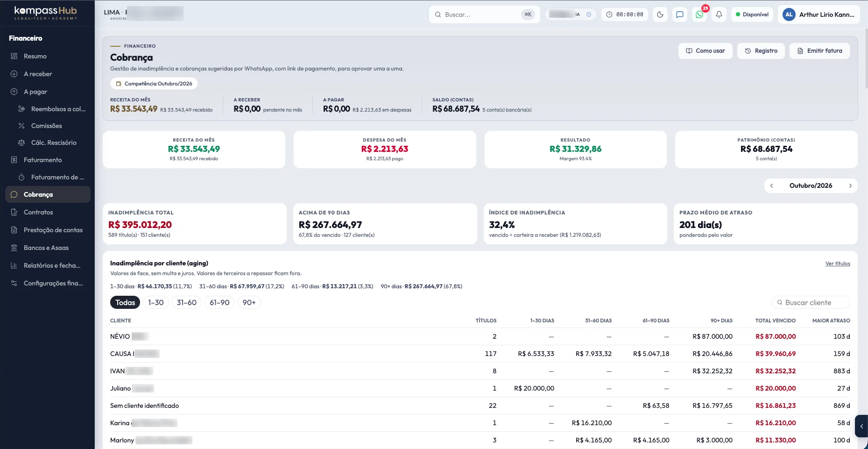The width and height of the screenshot is (868, 449).
Task: Click Emitir fatura button
Action: coord(819,51)
